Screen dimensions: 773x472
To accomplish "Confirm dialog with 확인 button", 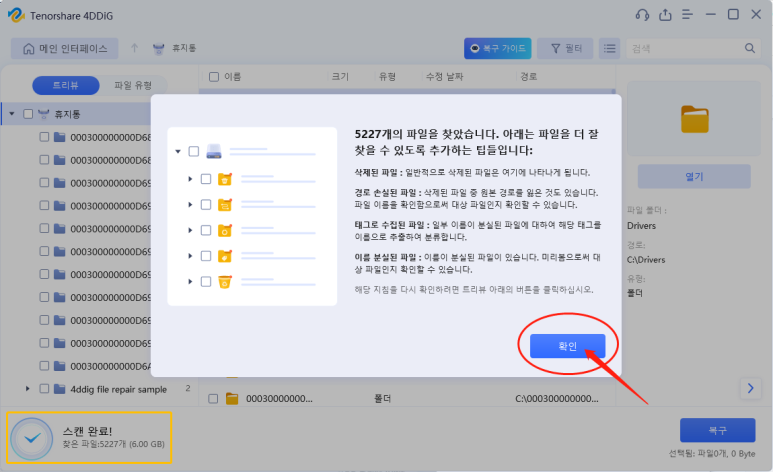I will (567, 346).
